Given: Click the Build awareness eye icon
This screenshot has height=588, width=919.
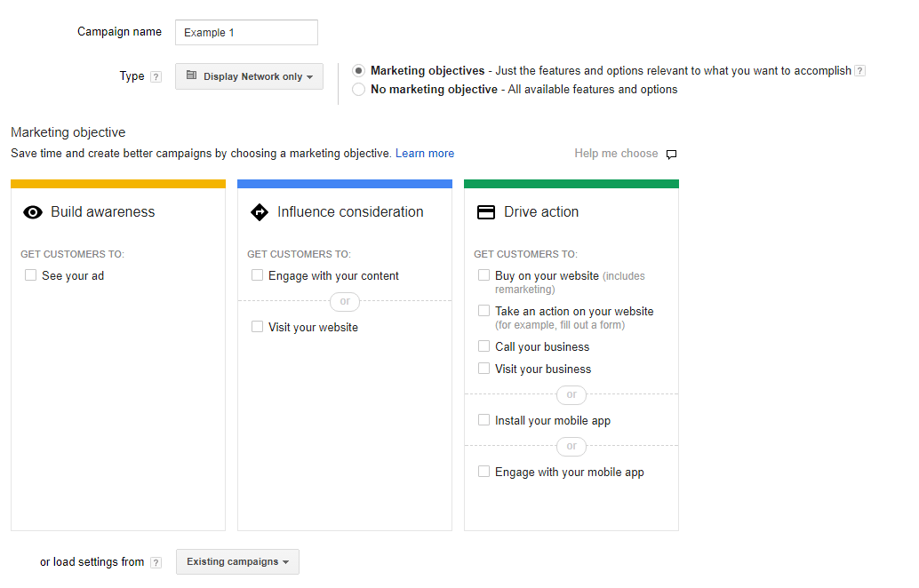Looking at the screenshot, I should (33, 212).
